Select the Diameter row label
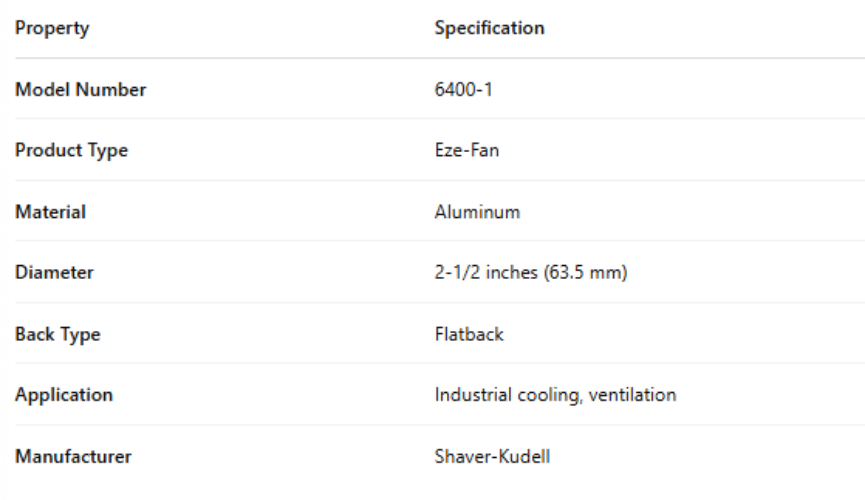Image resolution: width=865 pixels, height=500 pixels. coord(54,273)
